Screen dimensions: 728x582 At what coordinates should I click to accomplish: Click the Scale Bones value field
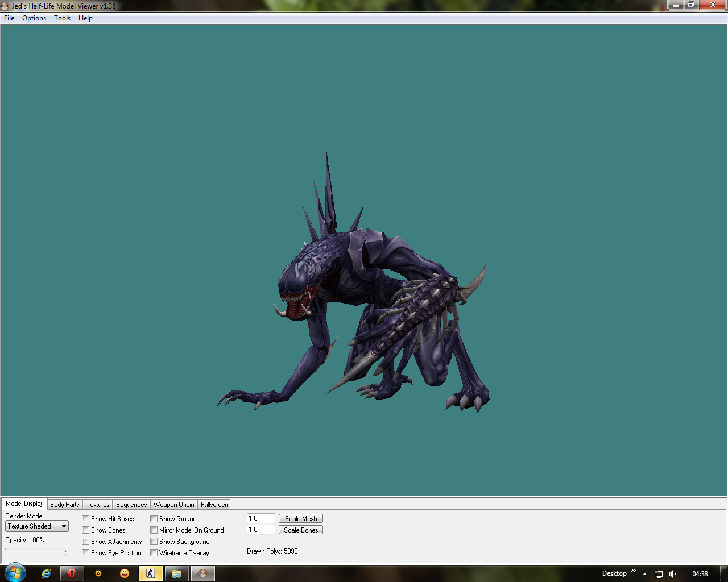tap(261, 530)
